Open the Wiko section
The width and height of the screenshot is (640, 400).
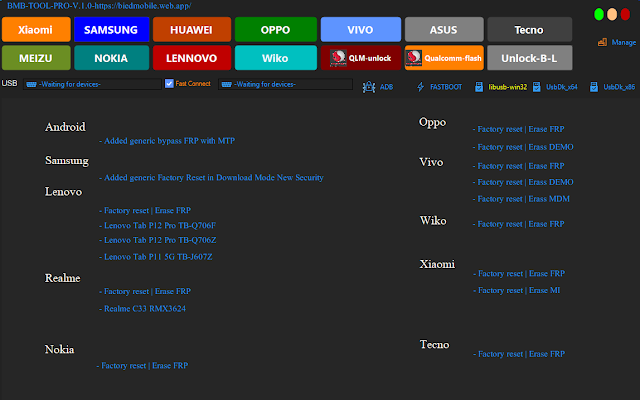[x=276, y=58]
